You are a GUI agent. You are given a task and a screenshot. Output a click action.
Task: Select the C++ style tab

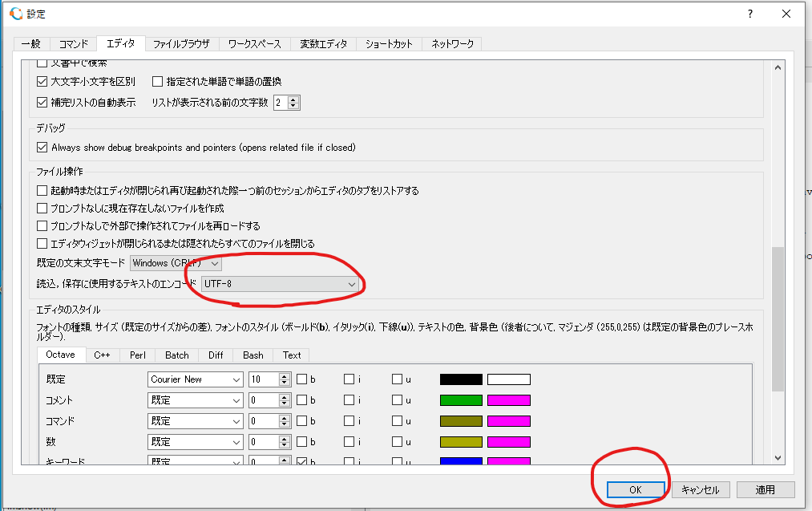pos(102,355)
